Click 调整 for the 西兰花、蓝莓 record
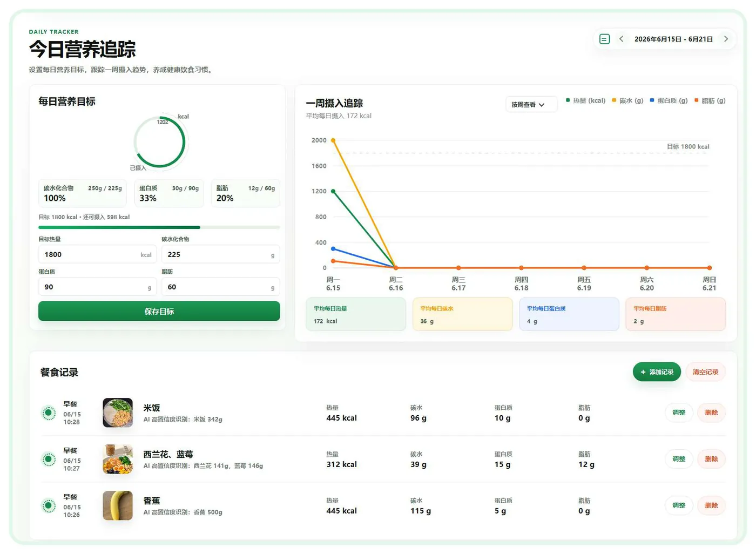756x554 pixels. point(679,459)
